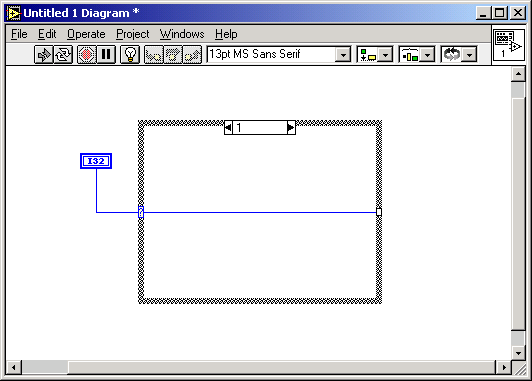Open the Edit menu
Screen dimensions: 532x381
click(47, 34)
